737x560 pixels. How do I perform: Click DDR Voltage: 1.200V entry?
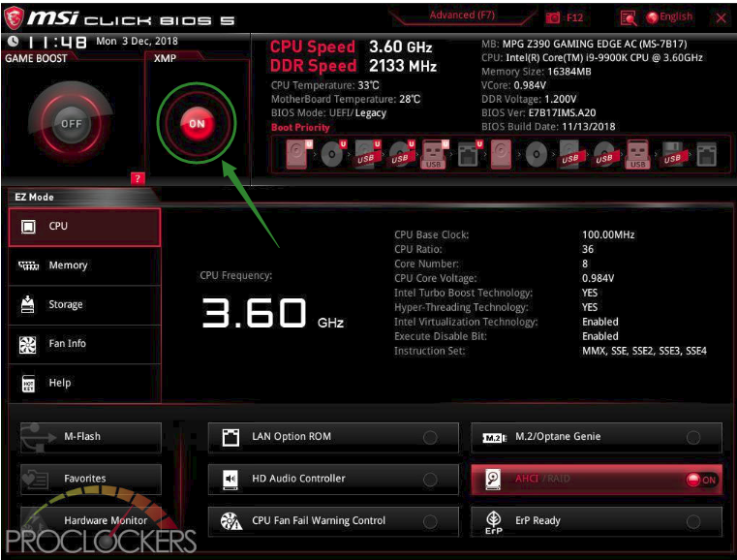pyautogui.click(x=529, y=99)
